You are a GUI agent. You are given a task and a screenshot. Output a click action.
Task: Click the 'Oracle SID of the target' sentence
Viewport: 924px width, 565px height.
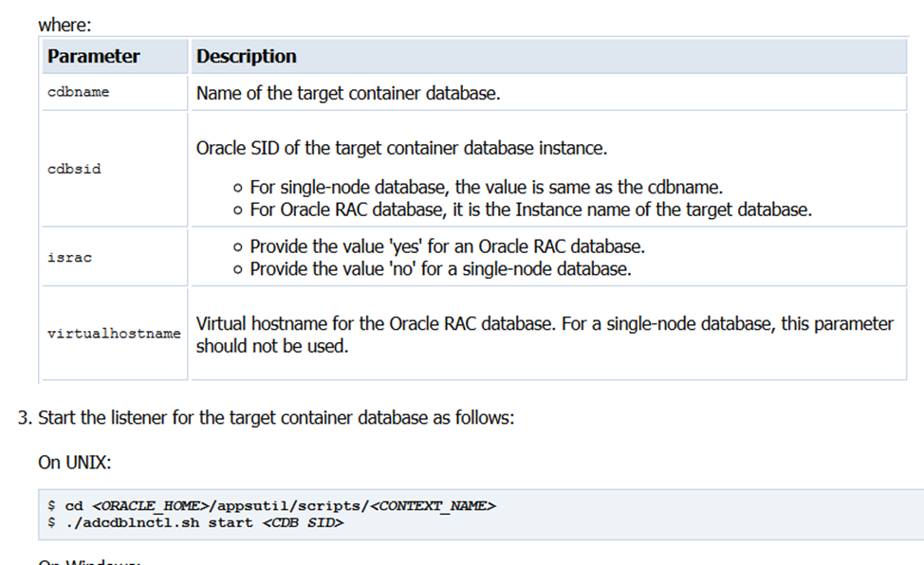(401, 149)
